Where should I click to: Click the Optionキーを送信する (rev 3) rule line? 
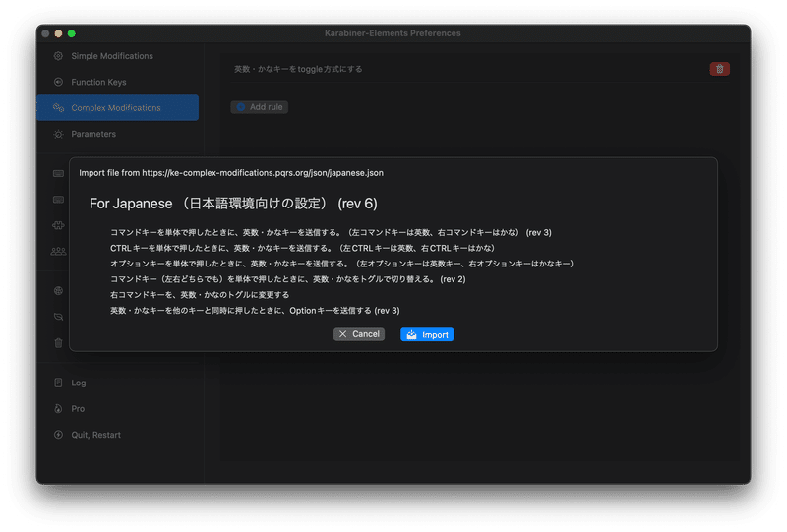coord(255,310)
